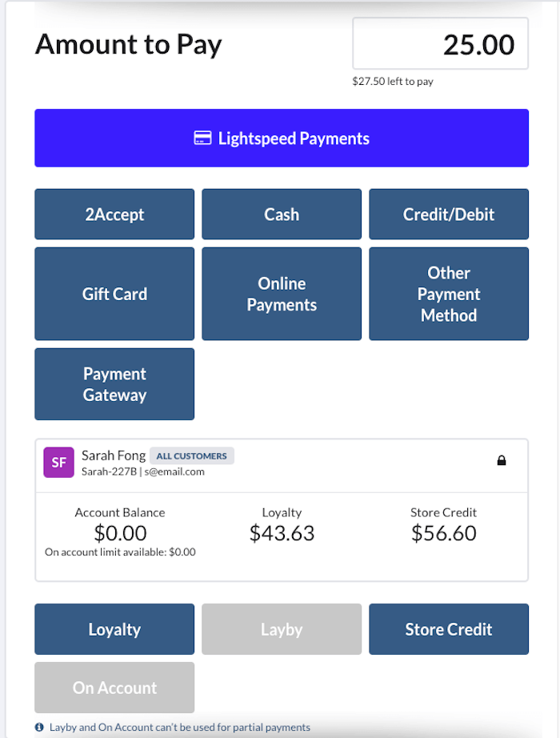The width and height of the screenshot is (560, 738).
Task: Open Sarah Fong customer name
Action: tap(114, 455)
